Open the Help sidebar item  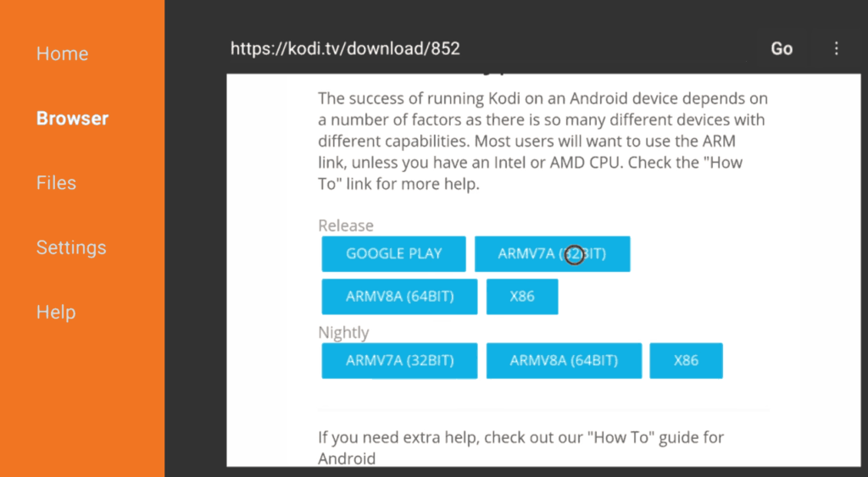56,312
